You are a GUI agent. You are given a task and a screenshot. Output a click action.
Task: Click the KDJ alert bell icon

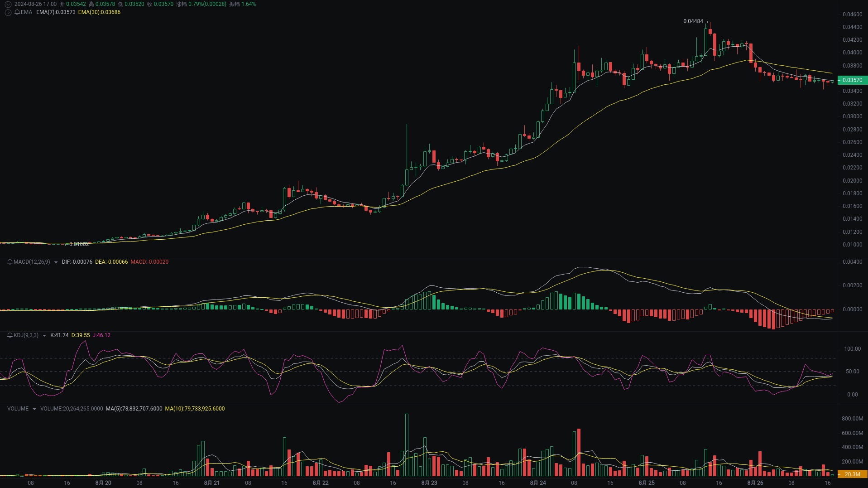click(x=9, y=335)
